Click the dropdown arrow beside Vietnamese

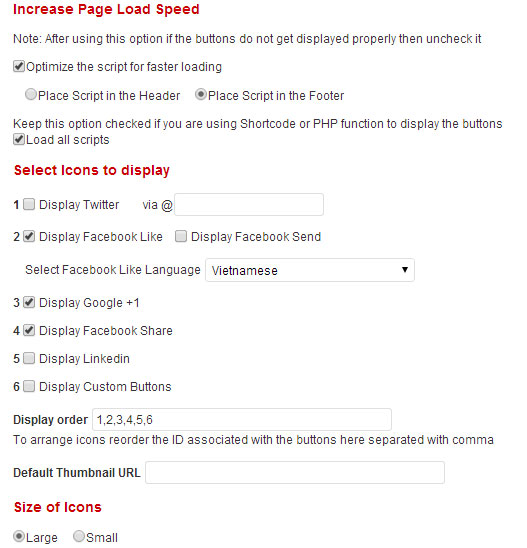point(405,270)
